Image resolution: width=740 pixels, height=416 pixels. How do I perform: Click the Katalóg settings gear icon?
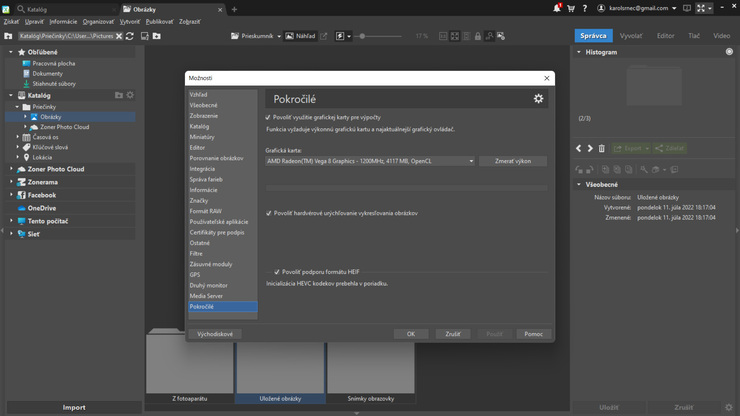[x=130, y=95]
